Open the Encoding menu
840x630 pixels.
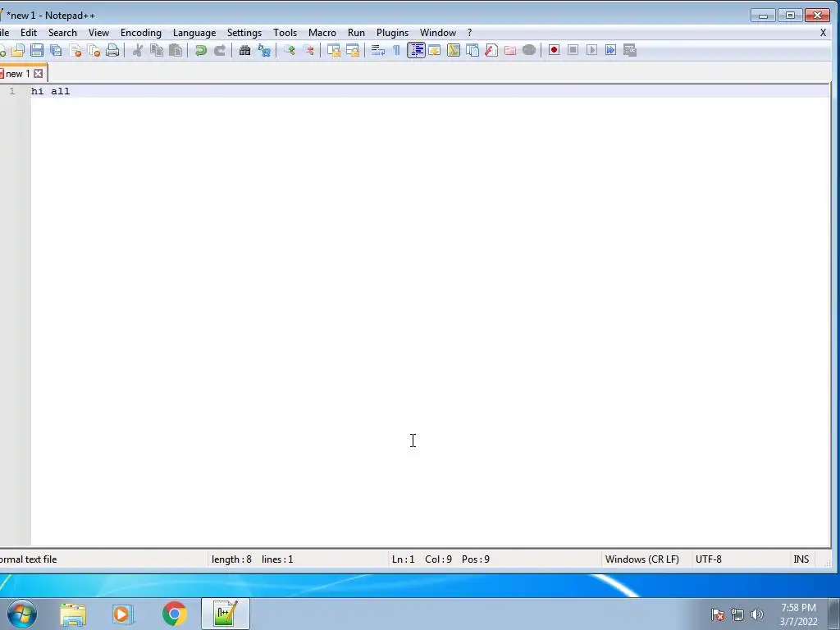pyautogui.click(x=141, y=33)
